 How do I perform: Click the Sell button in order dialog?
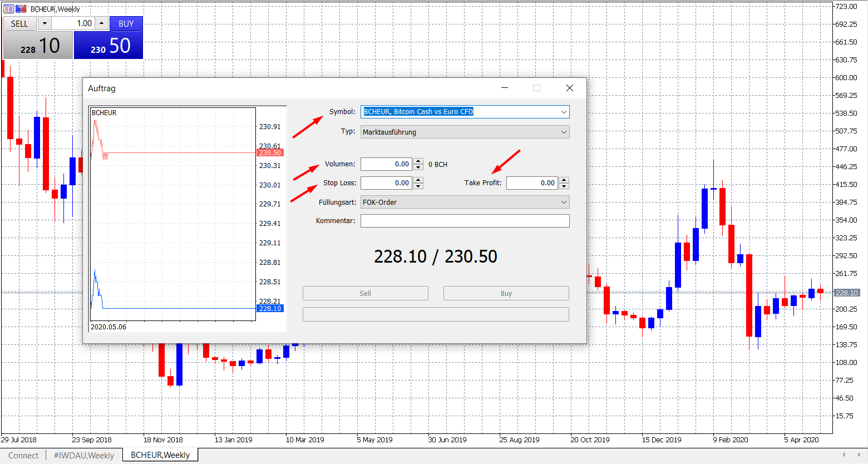pos(365,293)
